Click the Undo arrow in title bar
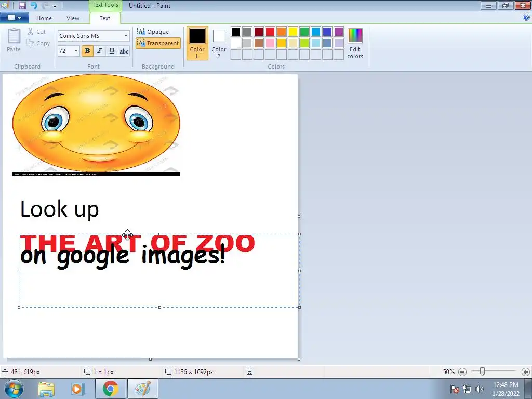This screenshot has width=532, height=399. pyautogui.click(x=33, y=5)
